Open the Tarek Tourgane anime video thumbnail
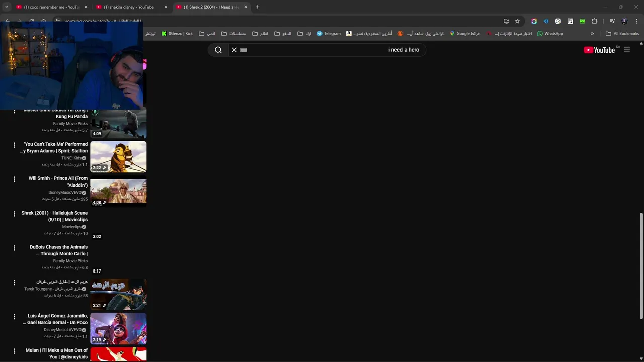The height and width of the screenshot is (362, 644). (x=118, y=294)
